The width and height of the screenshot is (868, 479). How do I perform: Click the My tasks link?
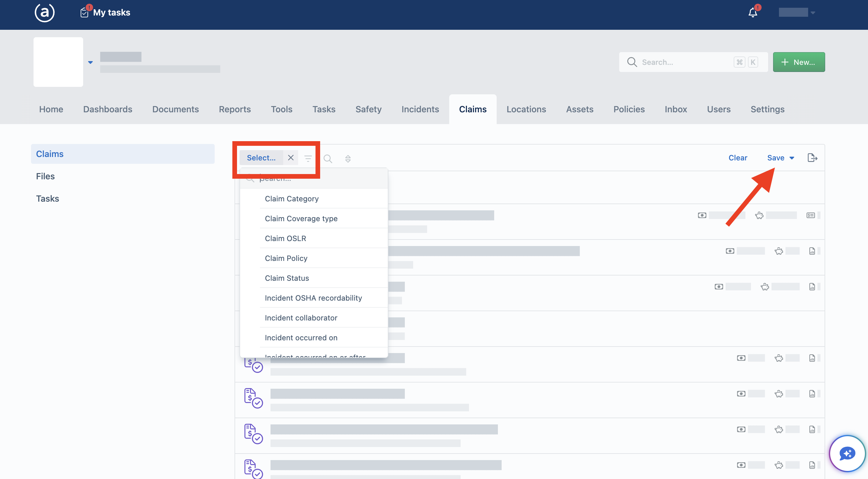pyautogui.click(x=112, y=12)
